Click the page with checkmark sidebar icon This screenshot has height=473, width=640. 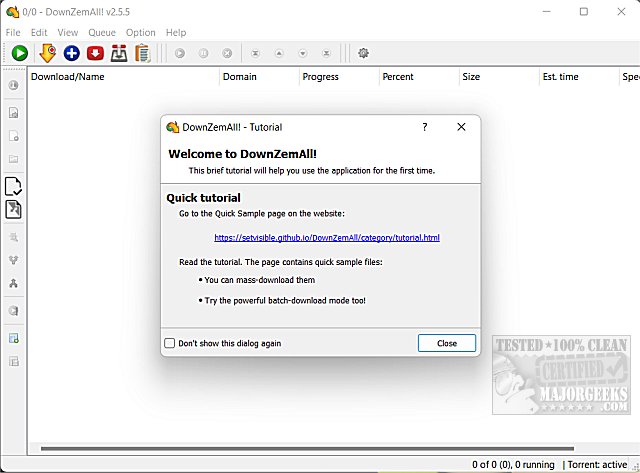(13, 187)
